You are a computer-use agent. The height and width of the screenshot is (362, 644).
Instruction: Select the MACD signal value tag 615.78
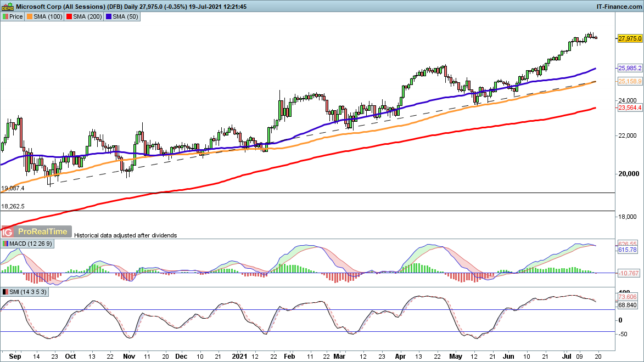coord(628,250)
